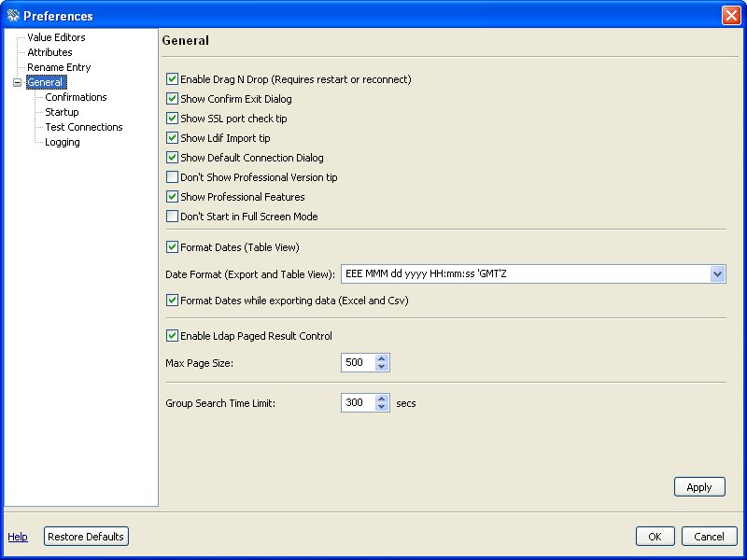Image resolution: width=747 pixels, height=560 pixels.
Task: Collapse the General tree node
Action: (x=17, y=83)
